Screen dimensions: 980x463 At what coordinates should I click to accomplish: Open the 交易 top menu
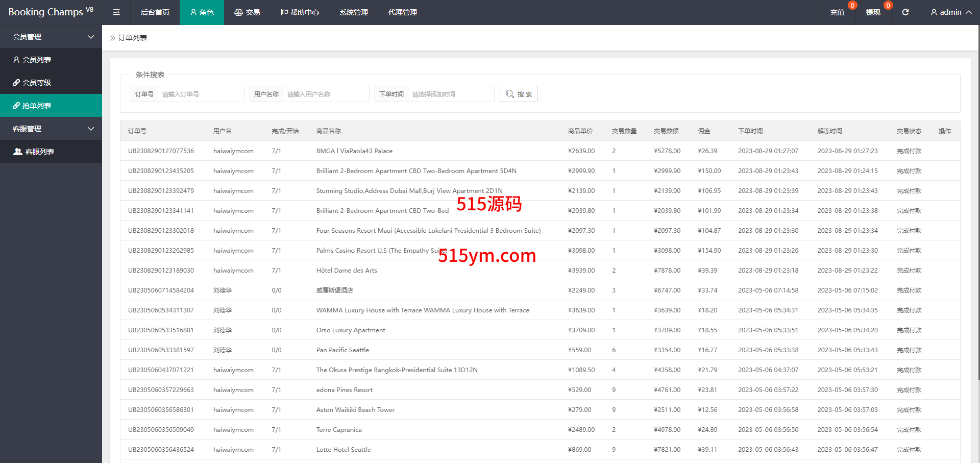coord(247,12)
